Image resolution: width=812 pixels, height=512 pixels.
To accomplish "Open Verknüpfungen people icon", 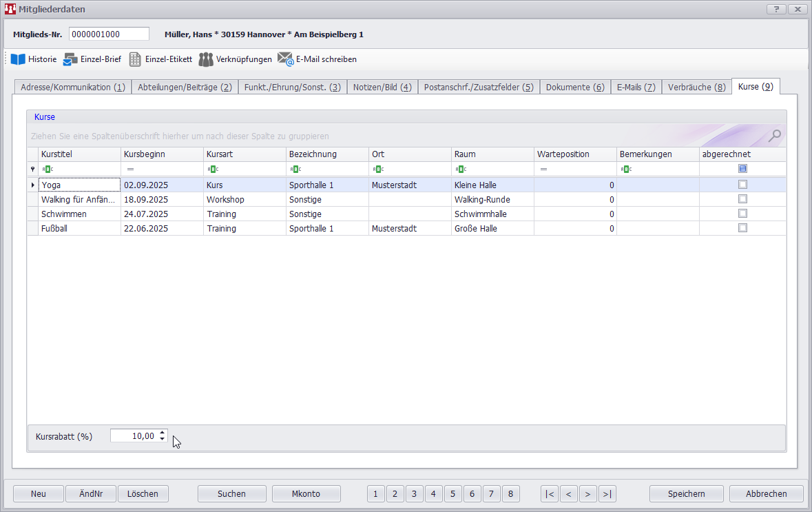I will pyautogui.click(x=206, y=59).
